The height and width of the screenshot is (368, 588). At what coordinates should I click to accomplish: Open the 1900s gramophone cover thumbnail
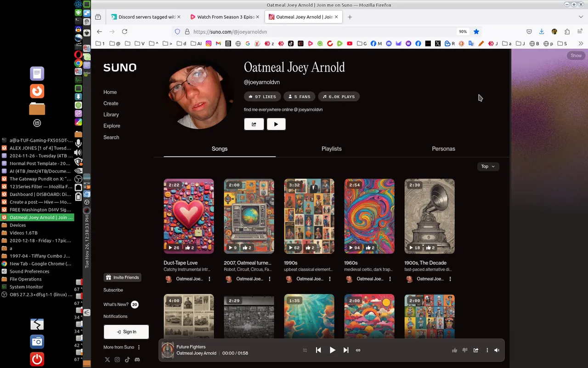click(430, 216)
